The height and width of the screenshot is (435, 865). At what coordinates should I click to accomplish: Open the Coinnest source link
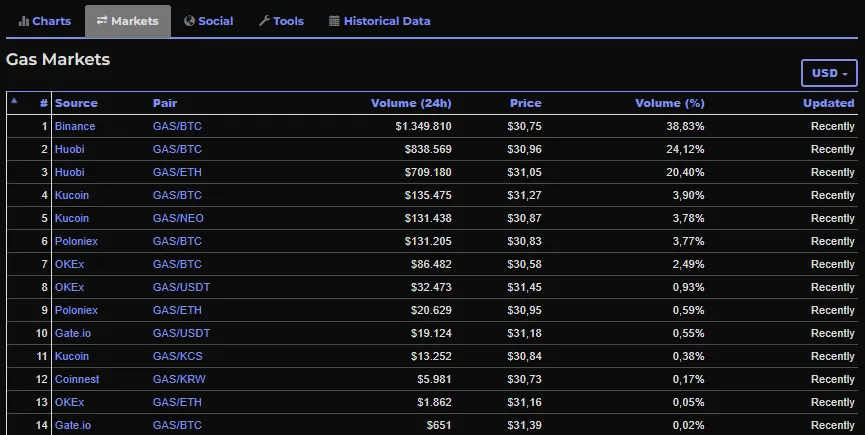(x=77, y=379)
